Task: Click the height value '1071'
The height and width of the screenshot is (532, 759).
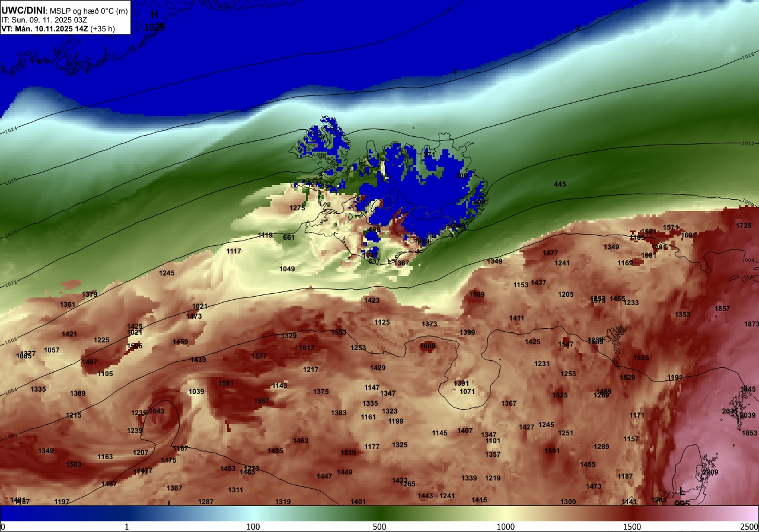Action: pos(467,392)
